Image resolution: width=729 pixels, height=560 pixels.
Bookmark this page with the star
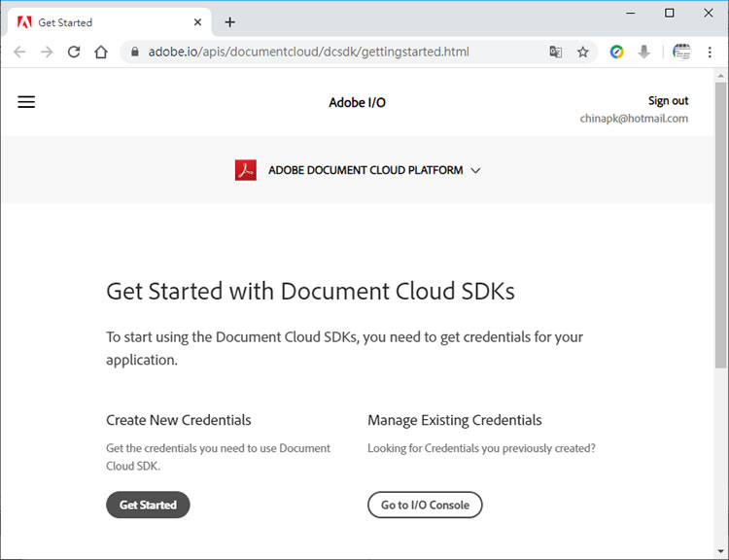(x=582, y=52)
